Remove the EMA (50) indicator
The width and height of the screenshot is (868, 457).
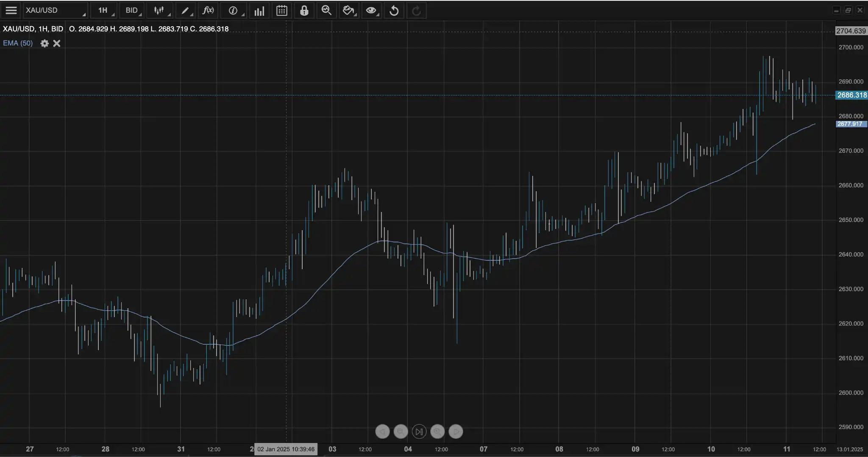[57, 43]
